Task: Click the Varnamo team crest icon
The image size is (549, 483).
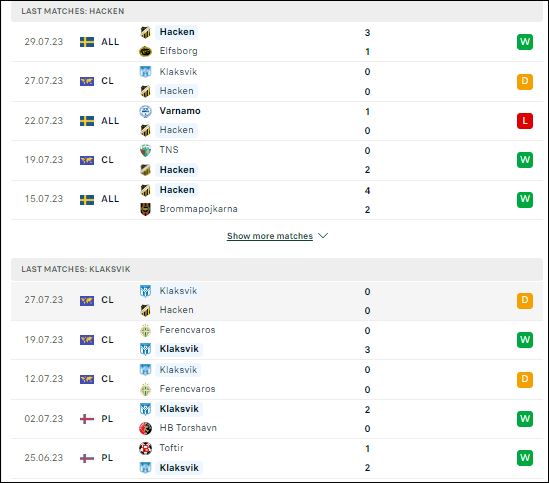Action: click(x=145, y=111)
